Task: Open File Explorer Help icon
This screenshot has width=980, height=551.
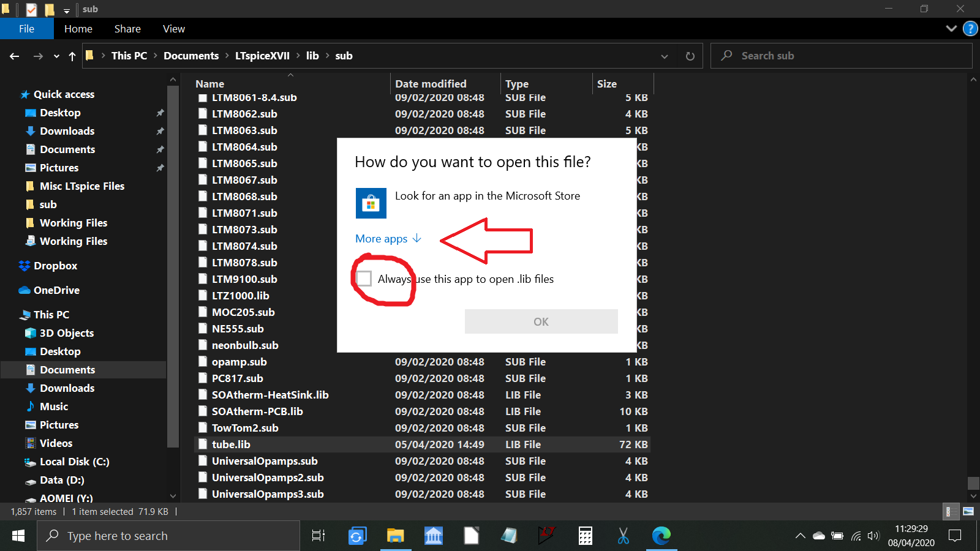Action: coord(970,29)
